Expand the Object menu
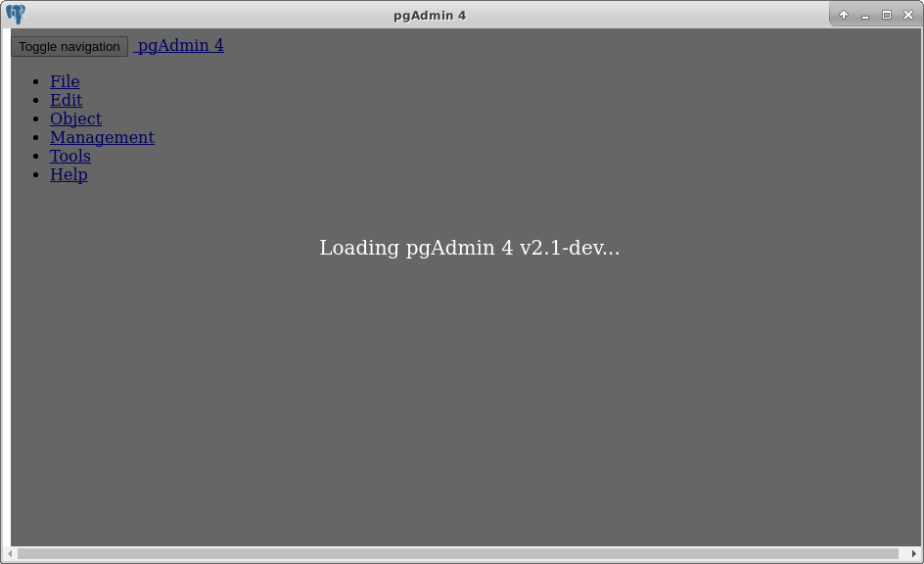The height and width of the screenshot is (564, 924). coord(75,118)
